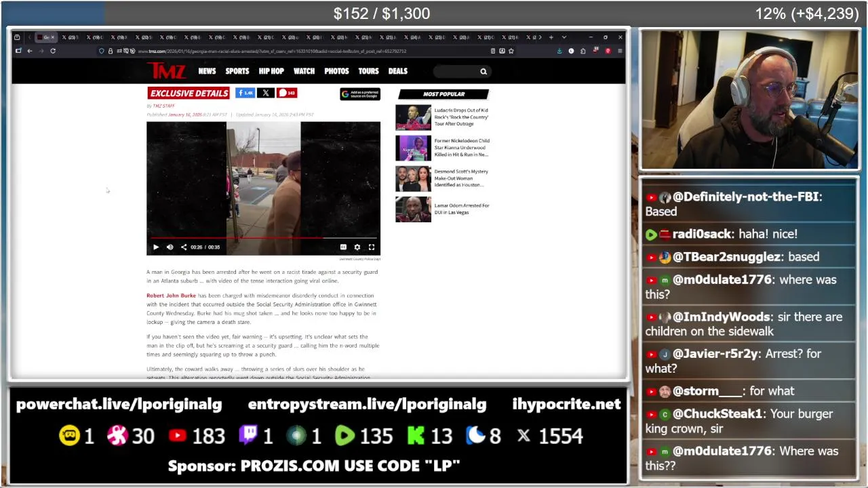Click the Rumble viewer count icon

[344, 436]
